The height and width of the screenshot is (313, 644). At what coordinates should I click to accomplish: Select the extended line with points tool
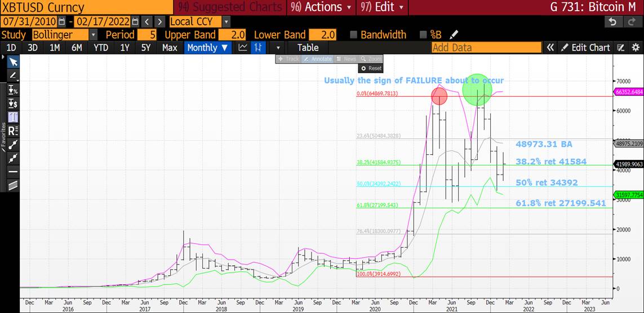(13, 158)
